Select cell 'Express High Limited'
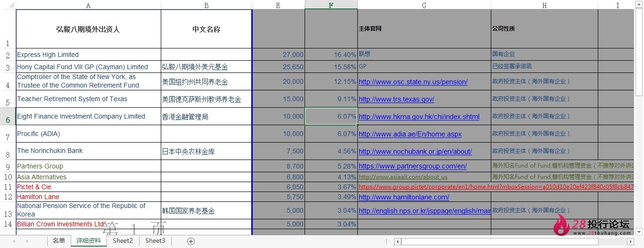Screen dimensions: 644x248 click(x=89, y=55)
